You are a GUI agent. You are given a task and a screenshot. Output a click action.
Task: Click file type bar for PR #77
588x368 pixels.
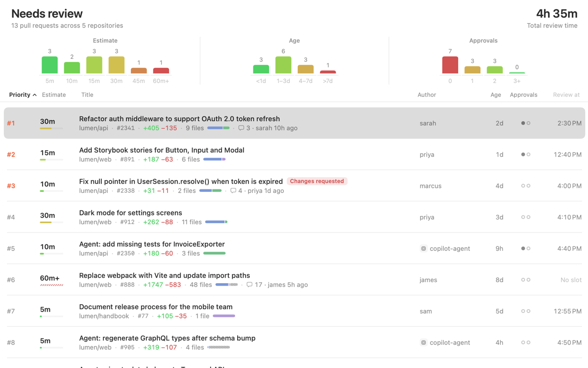pyautogui.click(x=224, y=316)
